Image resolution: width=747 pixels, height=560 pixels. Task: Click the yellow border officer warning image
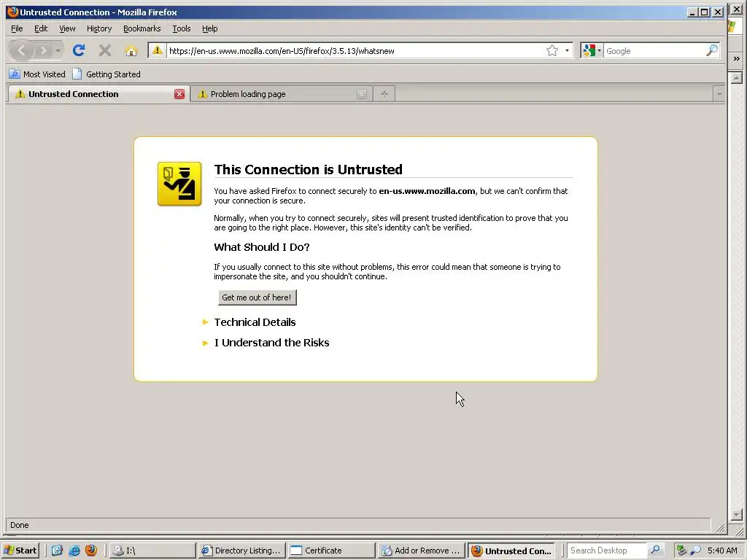pyautogui.click(x=179, y=184)
